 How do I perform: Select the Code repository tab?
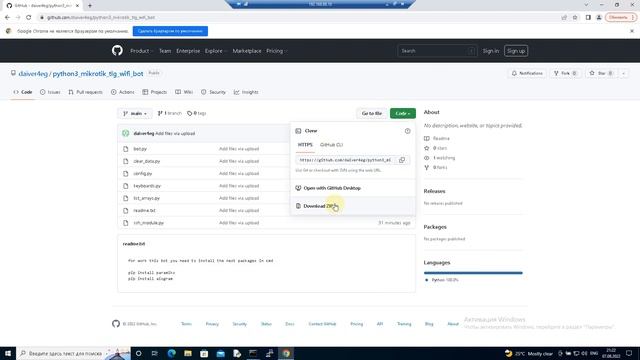point(23,92)
